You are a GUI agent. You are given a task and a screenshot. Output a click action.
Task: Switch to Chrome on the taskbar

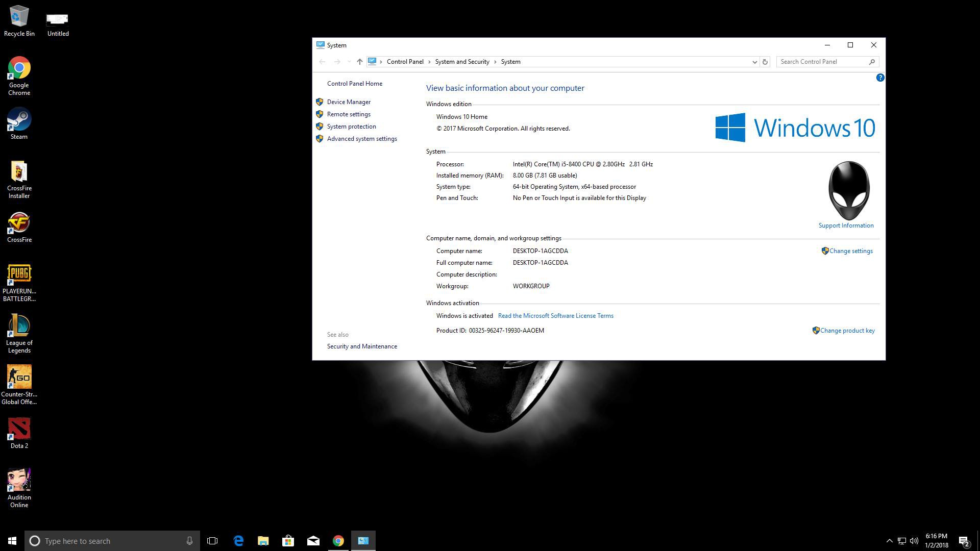pyautogui.click(x=338, y=541)
